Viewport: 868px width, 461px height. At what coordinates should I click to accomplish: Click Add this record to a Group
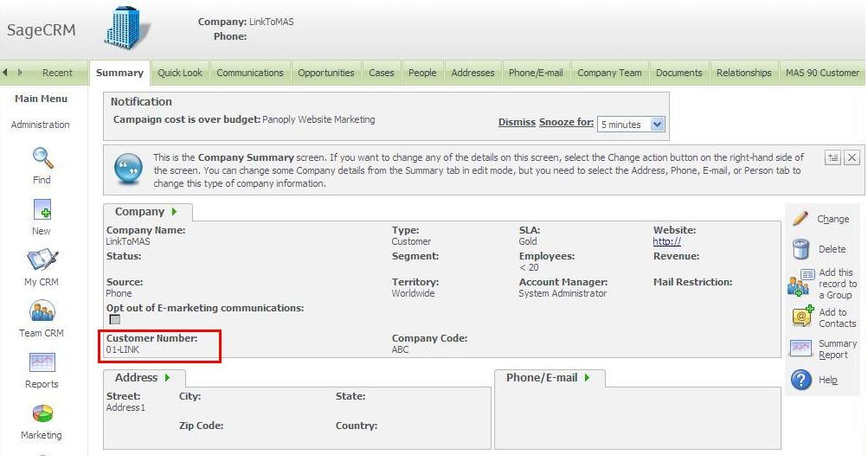click(x=838, y=284)
